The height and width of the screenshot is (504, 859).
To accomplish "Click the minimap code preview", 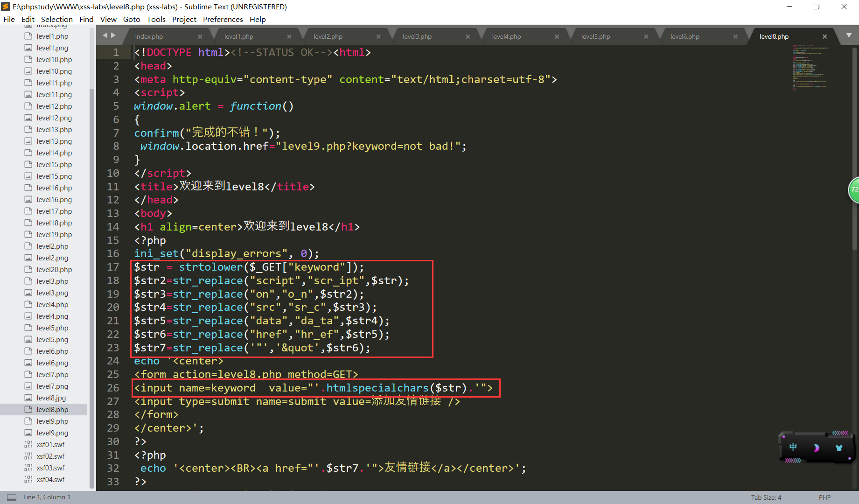I will [x=810, y=68].
